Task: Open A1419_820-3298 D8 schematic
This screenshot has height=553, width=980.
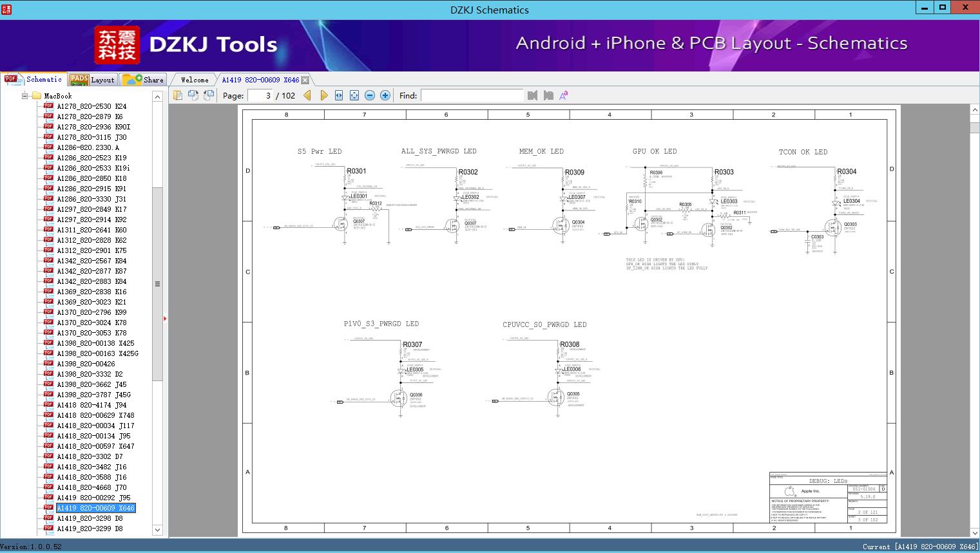Action: click(90, 518)
